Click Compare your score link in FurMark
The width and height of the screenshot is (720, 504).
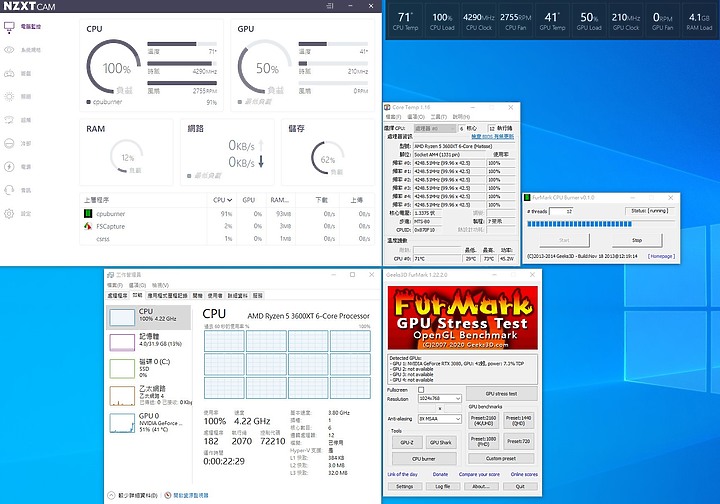point(479,474)
